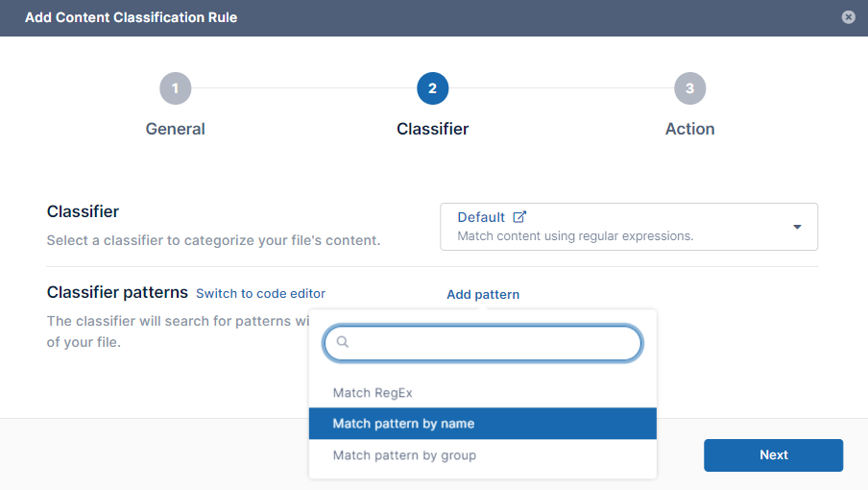The width and height of the screenshot is (868, 490).
Task: Click the magnifier icon in the search box
Action: [x=342, y=342]
